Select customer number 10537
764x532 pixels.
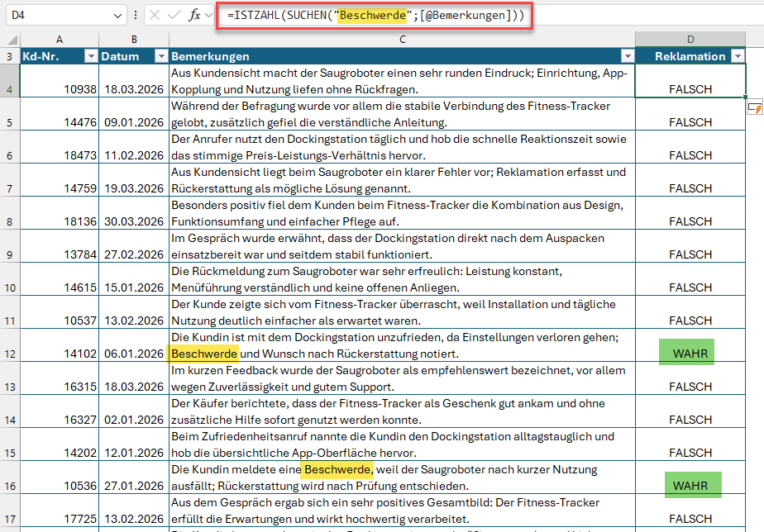[60, 312]
